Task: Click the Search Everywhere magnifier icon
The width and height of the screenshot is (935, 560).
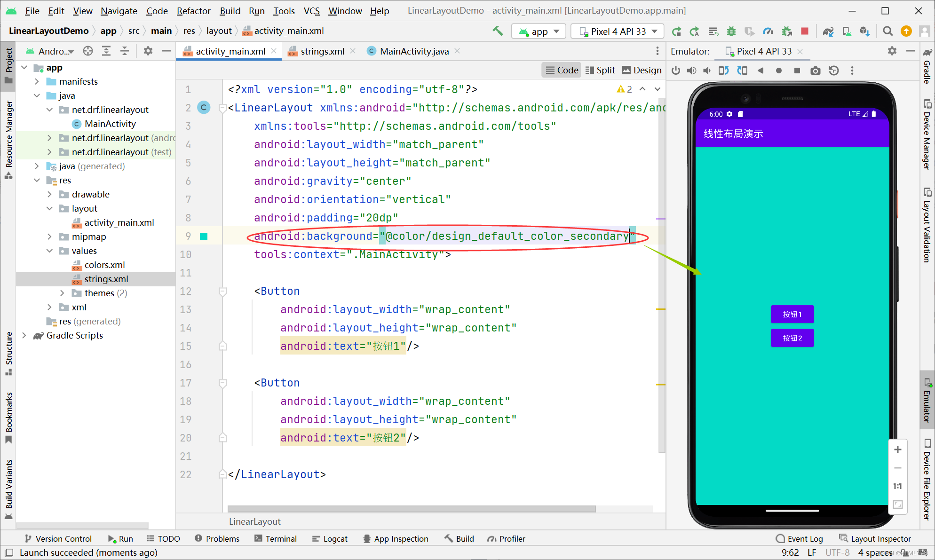Action: click(888, 31)
